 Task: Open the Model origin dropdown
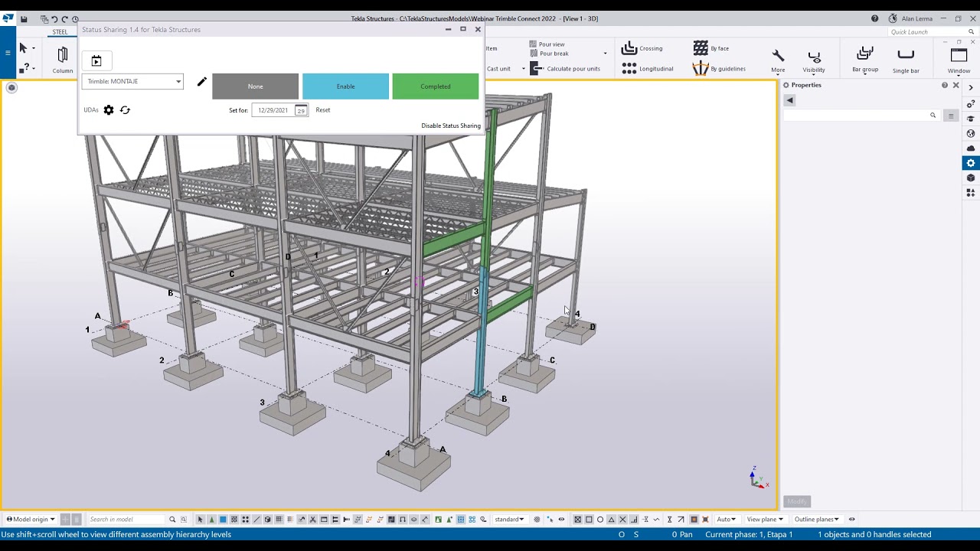tap(31, 520)
